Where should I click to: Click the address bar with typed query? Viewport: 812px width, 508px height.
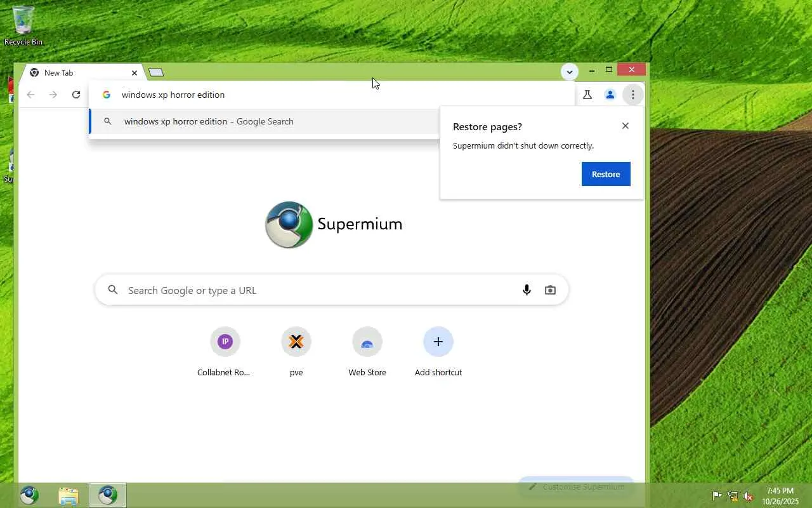coord(332,95)
